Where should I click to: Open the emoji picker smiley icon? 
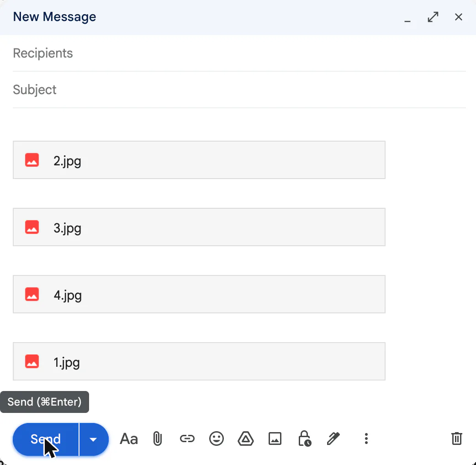pos(217,439)
